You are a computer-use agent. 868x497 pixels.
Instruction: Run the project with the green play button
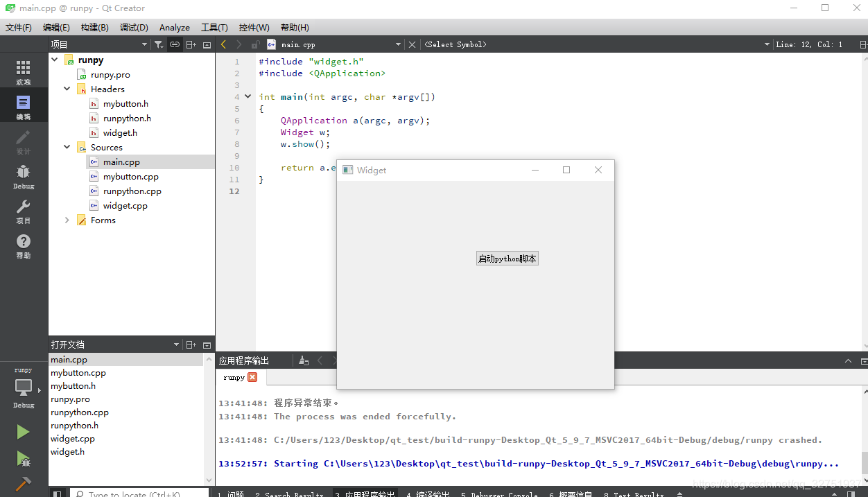tap(23, 431)
